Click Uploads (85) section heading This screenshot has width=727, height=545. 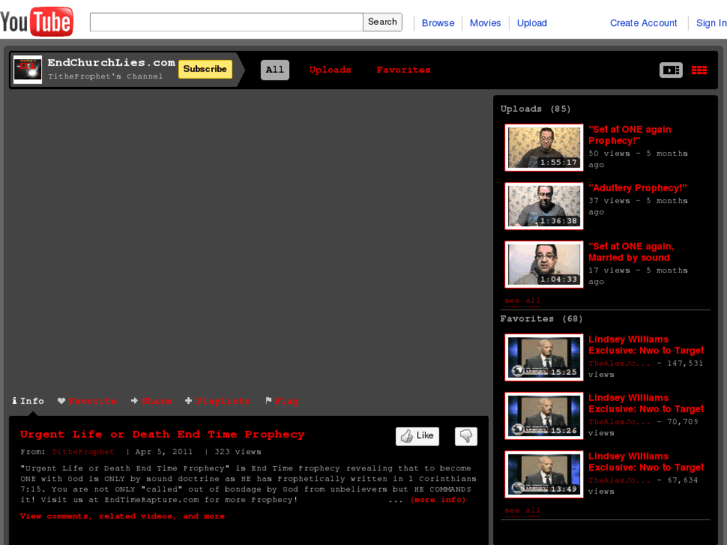[536, 109]
